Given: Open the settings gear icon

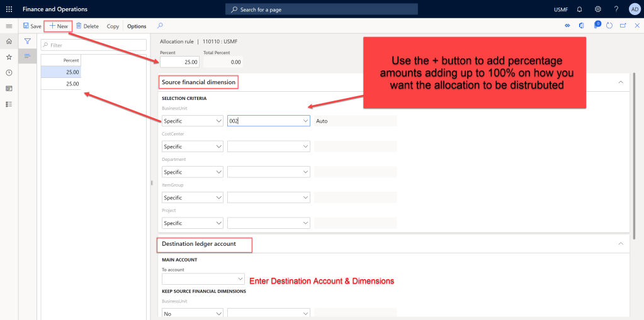Looking at the screenshot, I should point(597,9).
